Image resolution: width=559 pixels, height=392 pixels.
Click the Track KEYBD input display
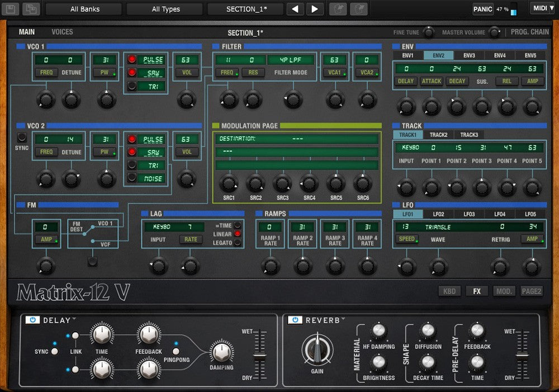point(410,147)
